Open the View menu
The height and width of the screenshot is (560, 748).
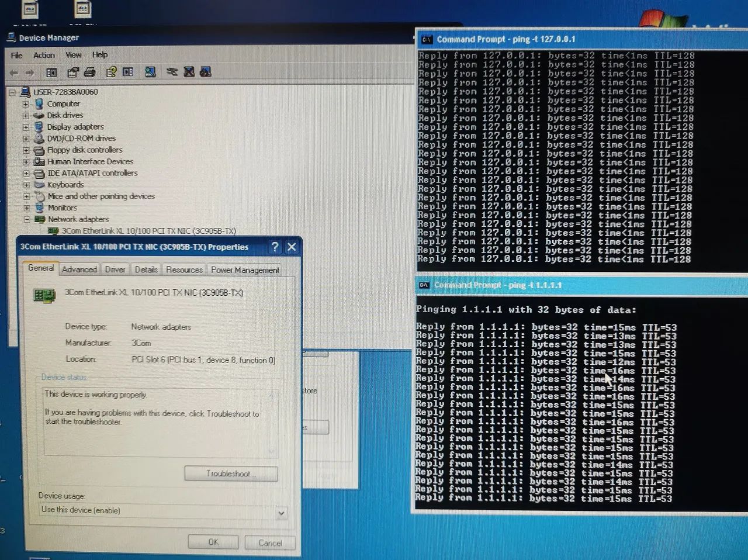tap(74, 54)
